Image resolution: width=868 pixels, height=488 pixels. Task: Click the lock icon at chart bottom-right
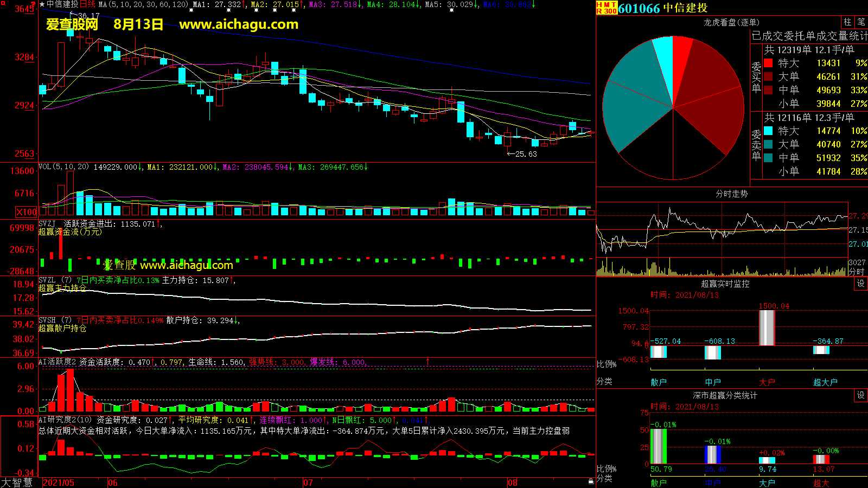click(591, 481)
